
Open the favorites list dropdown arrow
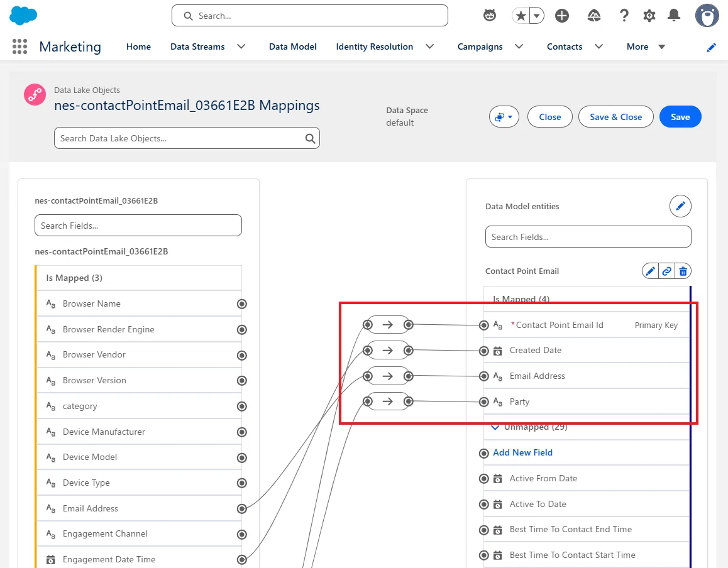coord(537,16)
